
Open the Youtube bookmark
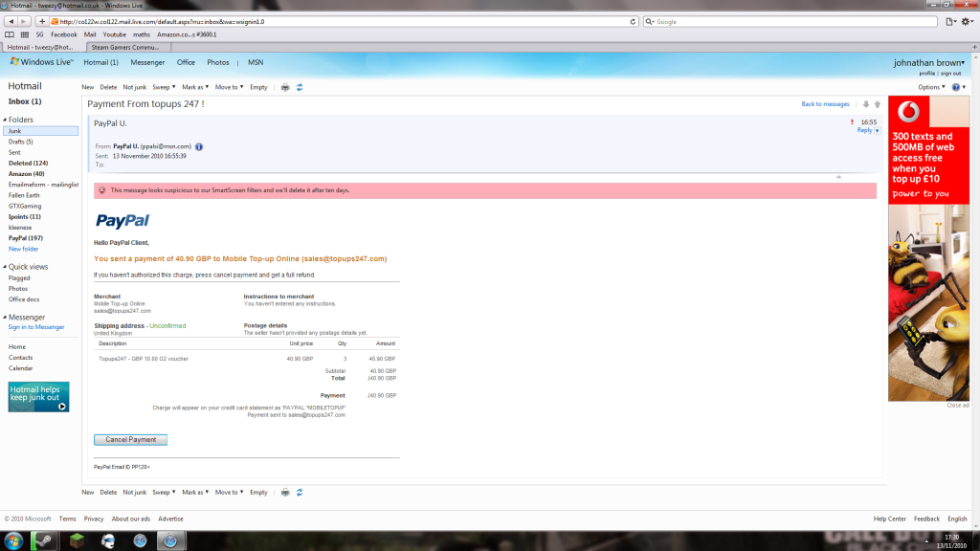coord(115,35)
